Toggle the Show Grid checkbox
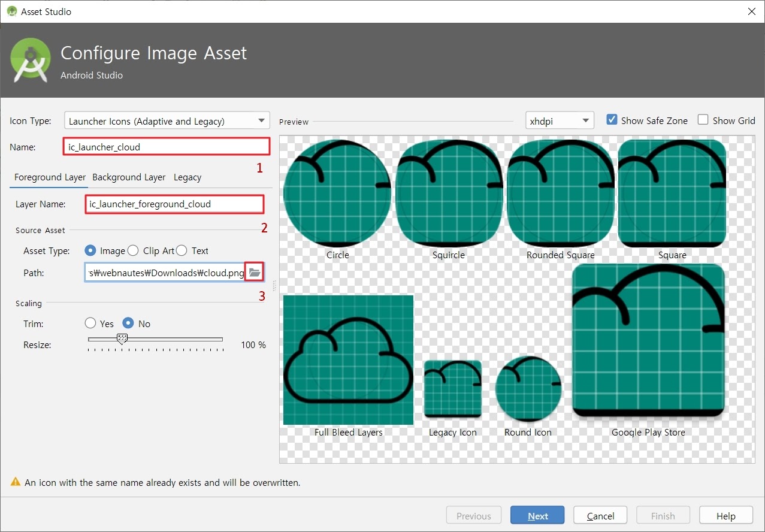 tap(703, 120)
